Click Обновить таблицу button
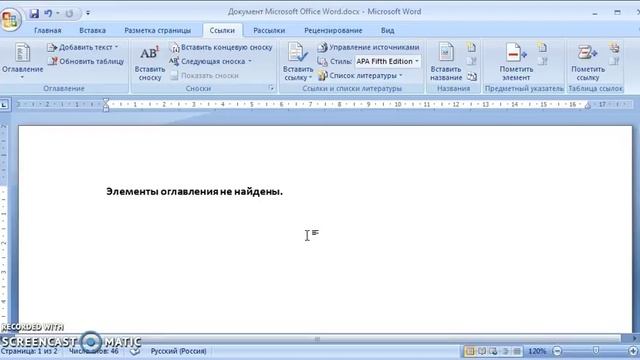The image size is (640, 360). (86, 61)
